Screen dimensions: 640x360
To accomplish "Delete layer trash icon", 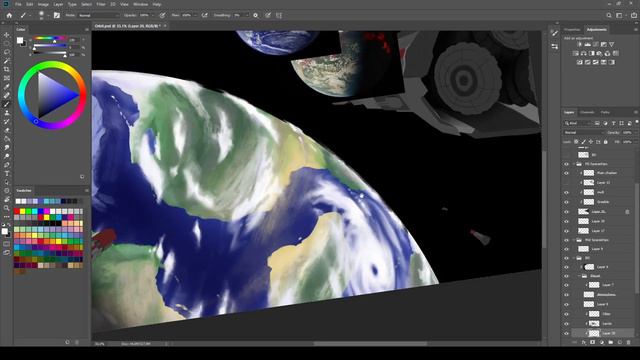I will pyautogui.click(x=629, y=342).
